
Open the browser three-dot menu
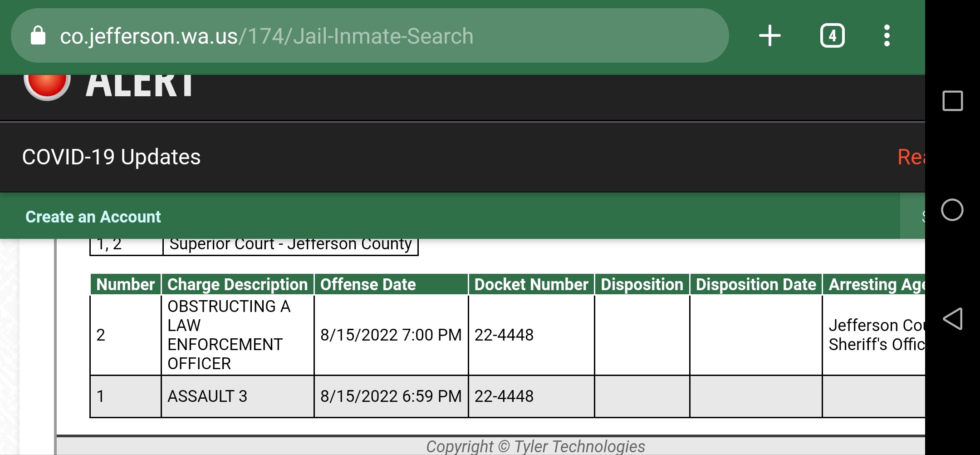click(x=887, y=35)
